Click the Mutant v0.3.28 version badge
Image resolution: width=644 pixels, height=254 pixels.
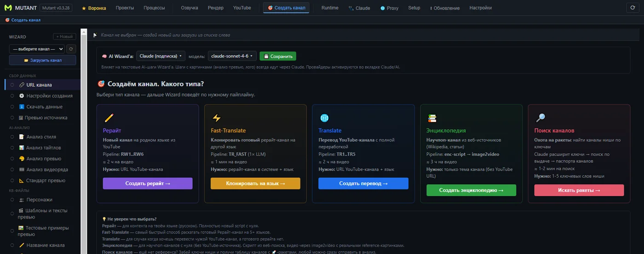pyautogui.click(x=56, y=8)
